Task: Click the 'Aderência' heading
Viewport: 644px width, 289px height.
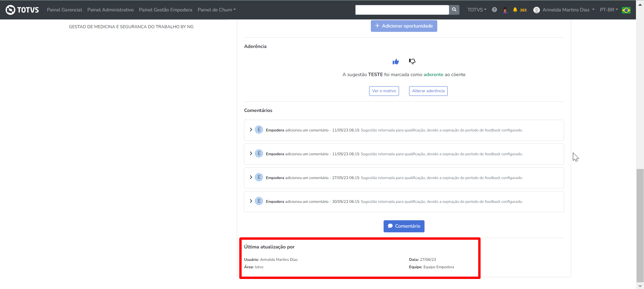Action: coord(255,46)
